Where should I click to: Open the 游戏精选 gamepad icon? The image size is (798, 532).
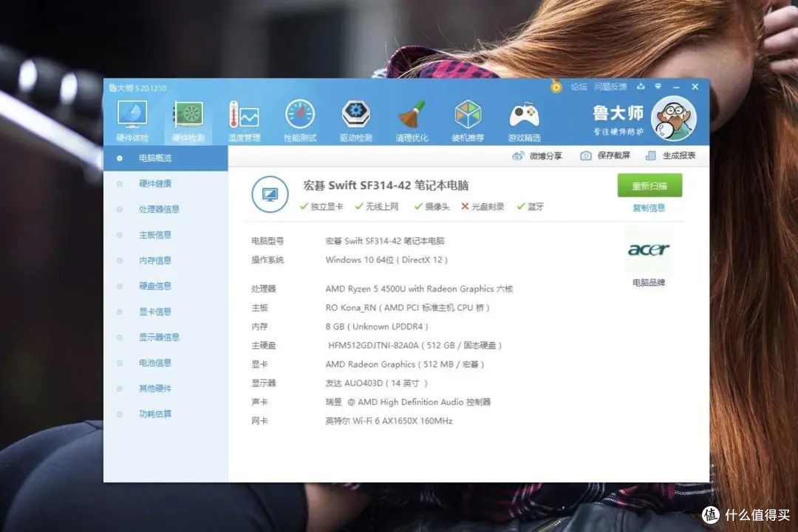524,121
